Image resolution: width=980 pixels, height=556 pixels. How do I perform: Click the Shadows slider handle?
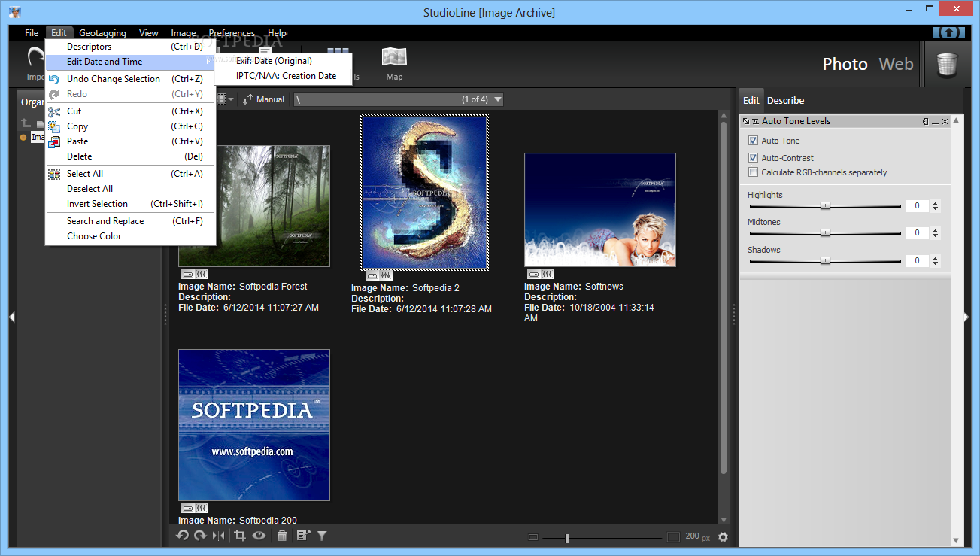(x=825, y=260)
